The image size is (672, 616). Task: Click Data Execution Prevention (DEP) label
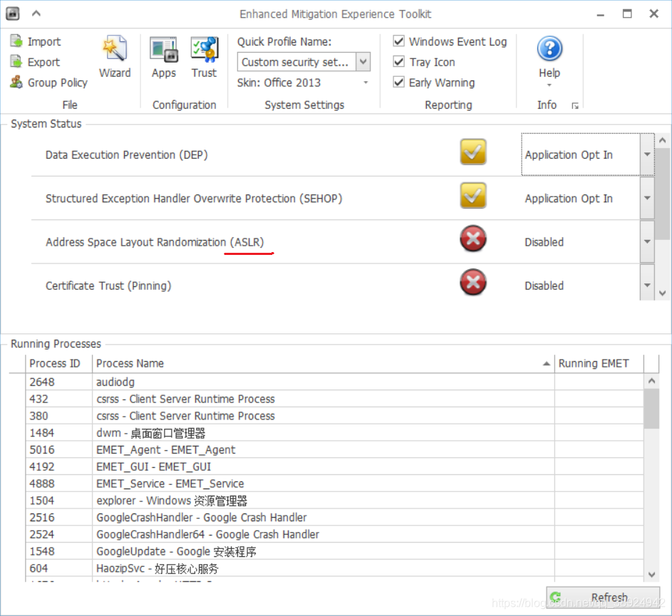coord(126,155)
